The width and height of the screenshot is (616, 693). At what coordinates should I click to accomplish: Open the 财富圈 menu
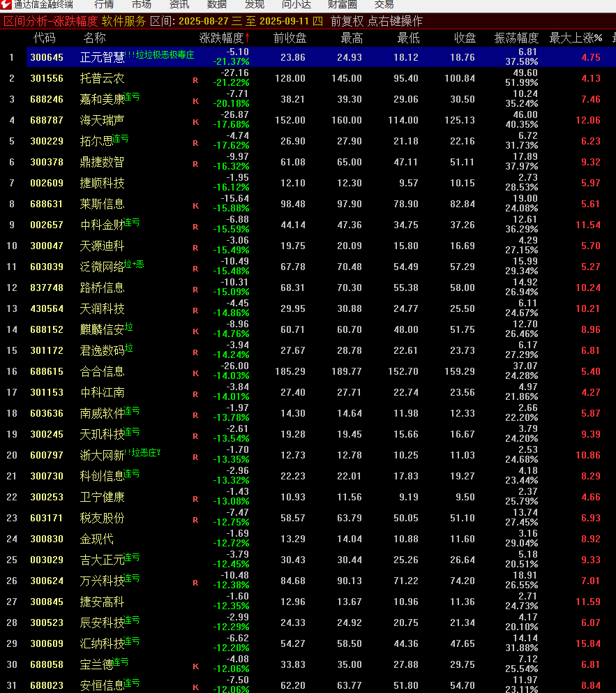(x=343, y=4)
